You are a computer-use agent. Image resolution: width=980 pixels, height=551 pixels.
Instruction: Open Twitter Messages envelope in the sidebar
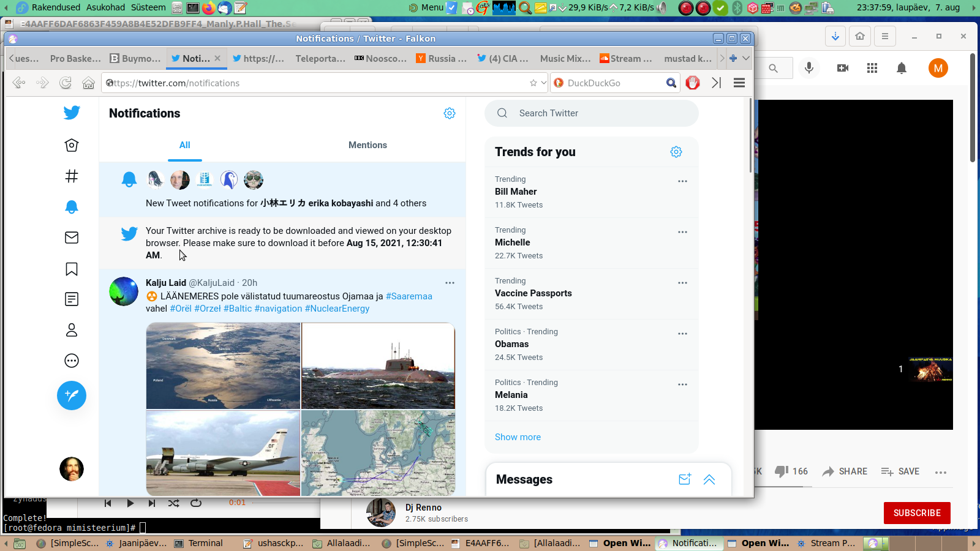pyautogui.click(x=72, y=238)
